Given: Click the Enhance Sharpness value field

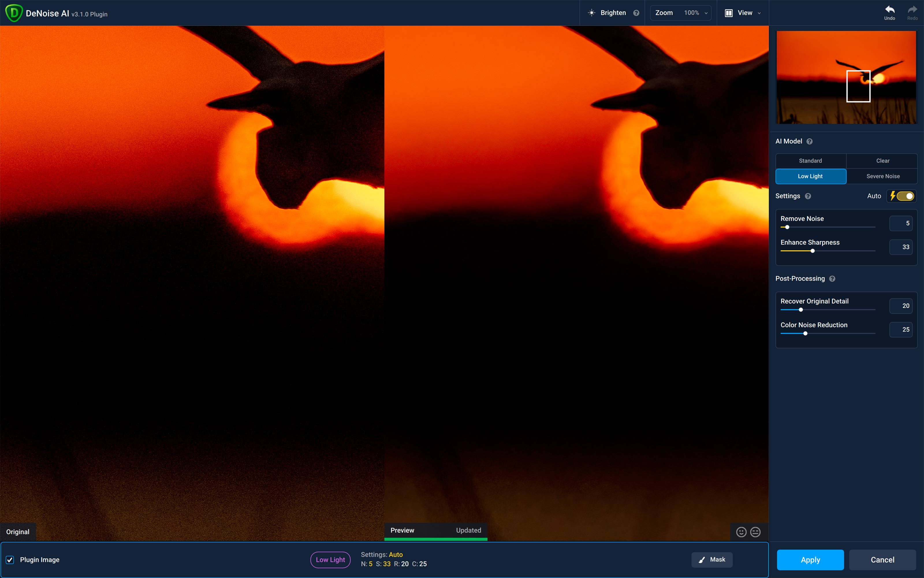Looking at the screenshot, I should (x=901, y=247).
